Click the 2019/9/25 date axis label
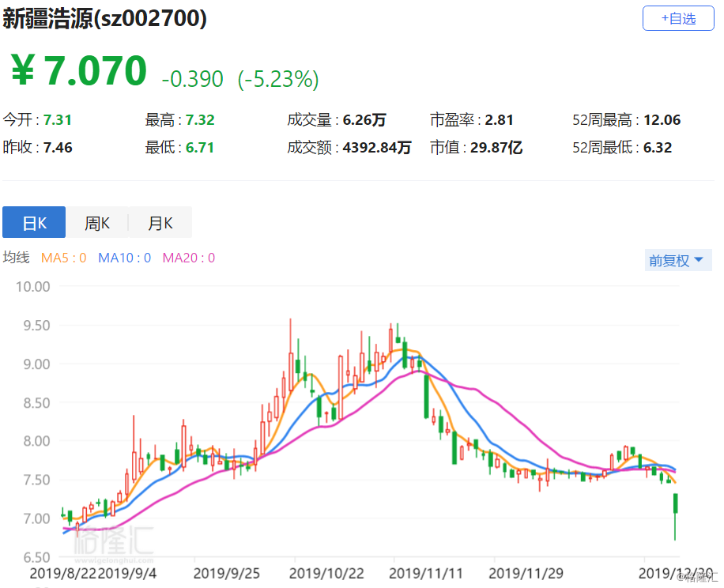724x588 pixels. pos(226,574)
